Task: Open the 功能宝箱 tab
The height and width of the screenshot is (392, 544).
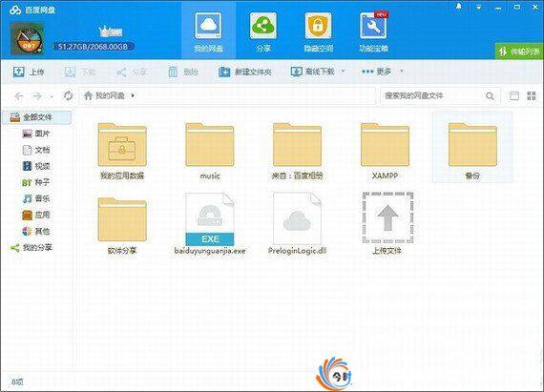Action: click(373, 31)
